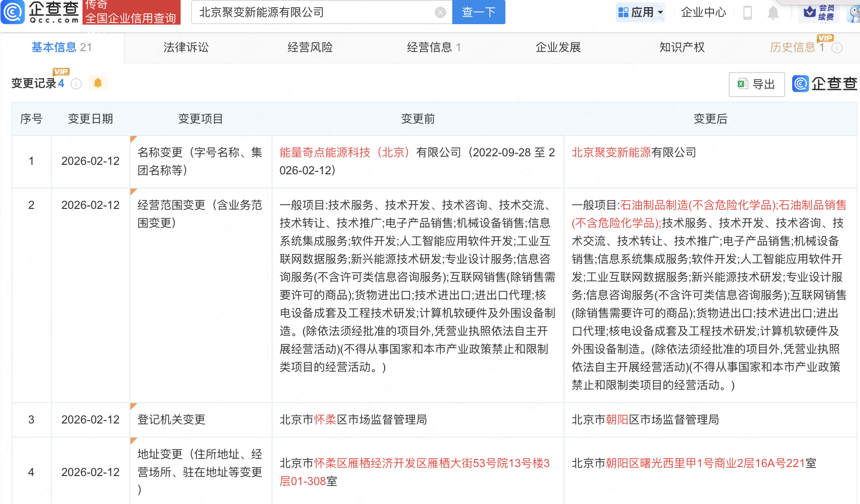Open the 应用 dropdown menu
Image resolution: width=860 pixels, height=504 pixels.
pos(641,12)
